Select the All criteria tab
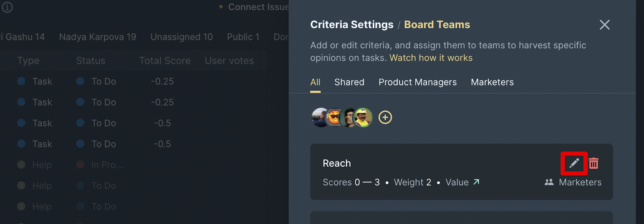The height and width of the screenshot is (224, 644). pos(315,82)
